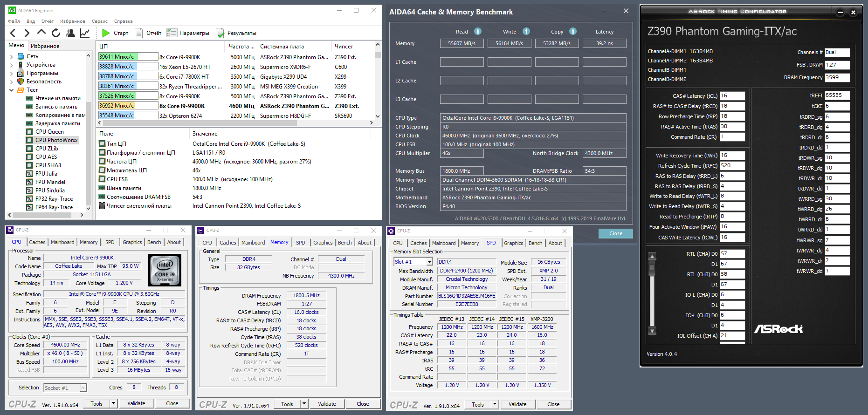The height and width of the screenshot is (415, 868).
Task: Click the up-level arrow in AIDA64 toolbar
Action: [41, 33]
